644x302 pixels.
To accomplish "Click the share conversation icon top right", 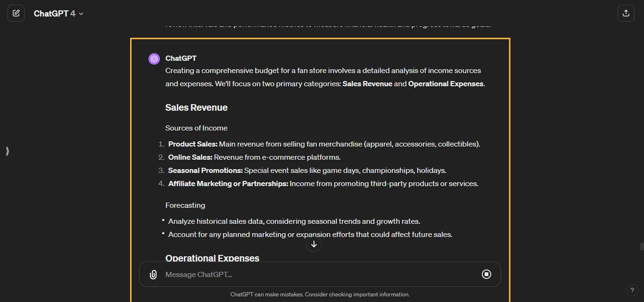I will coord(626,13).
